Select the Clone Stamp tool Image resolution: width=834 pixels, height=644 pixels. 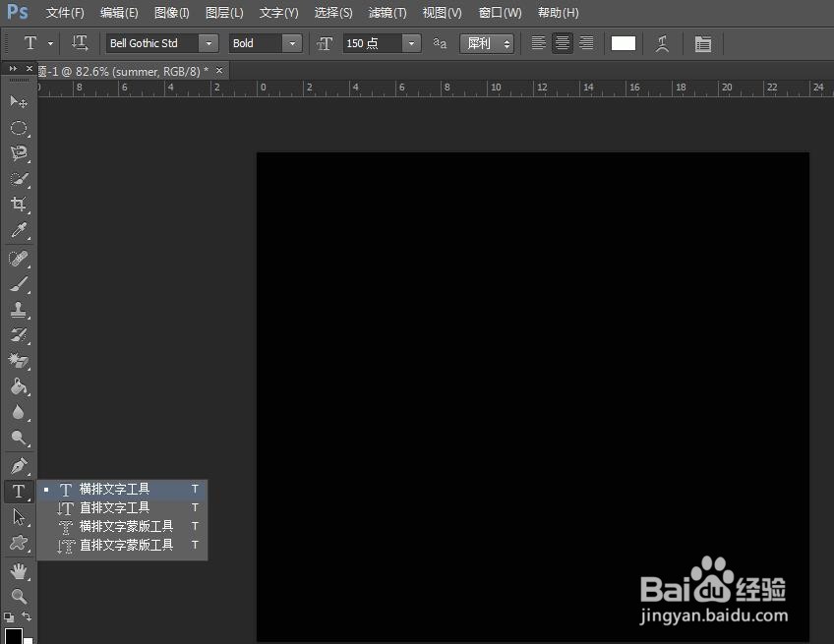19,310
